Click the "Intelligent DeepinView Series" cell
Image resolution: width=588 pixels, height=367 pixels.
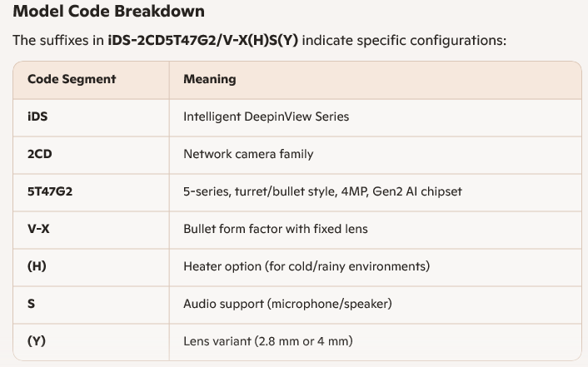(x=266, y=117)
